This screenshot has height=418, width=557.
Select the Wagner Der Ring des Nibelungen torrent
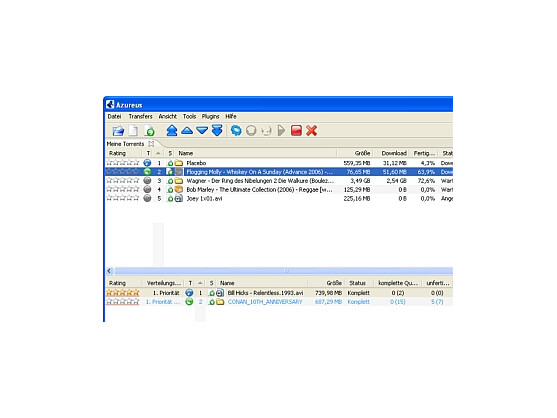tap(279, 181)
